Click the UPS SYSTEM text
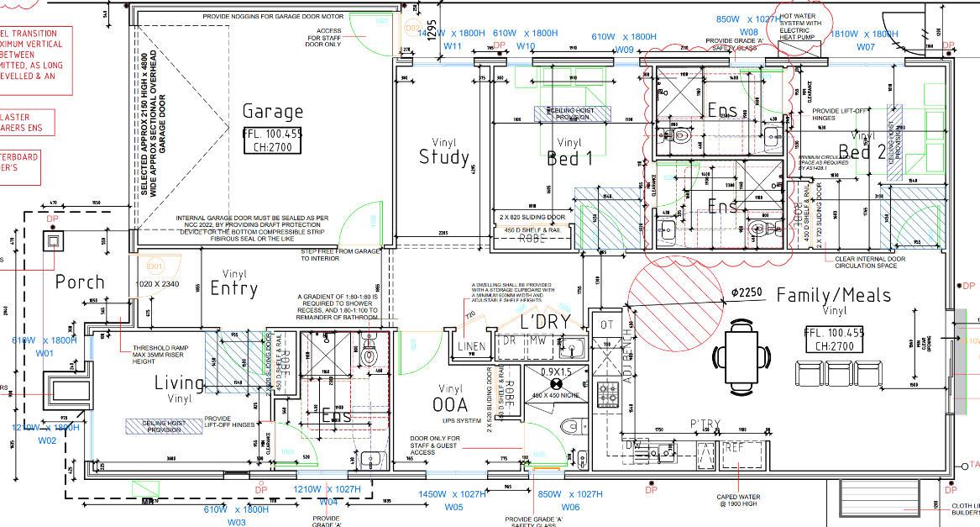Image resolution: width=980 pixels, height=527 pixels. pos(462,420)
